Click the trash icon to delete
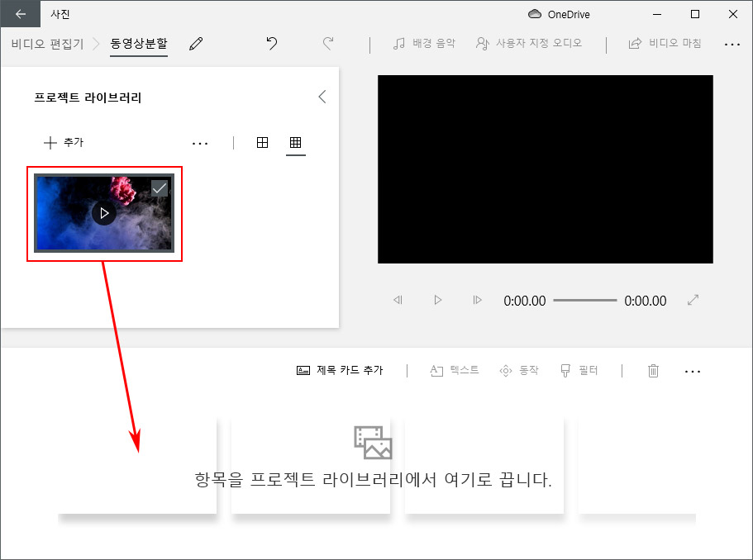Screen dimensions: 753x560 coord(652,370)
